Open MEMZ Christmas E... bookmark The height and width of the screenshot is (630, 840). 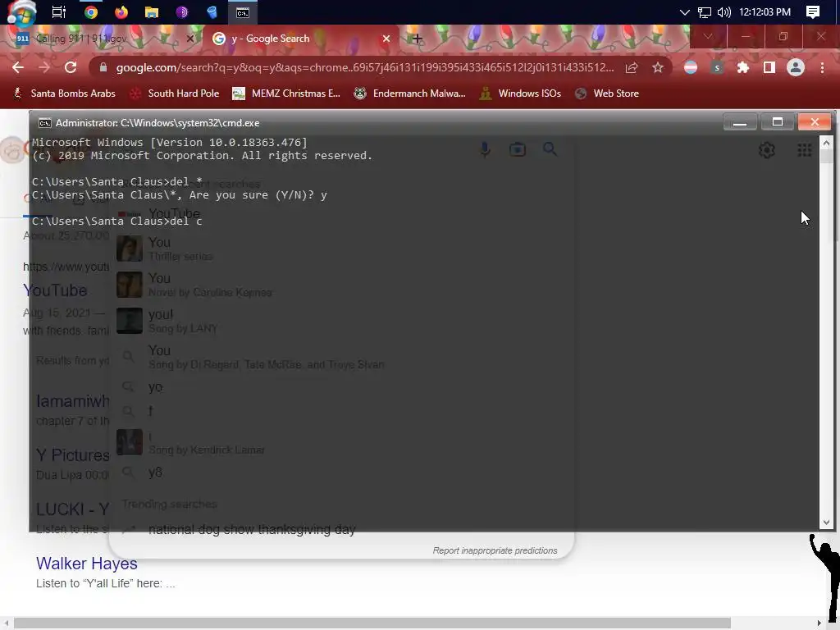click(x=286, y=94)
